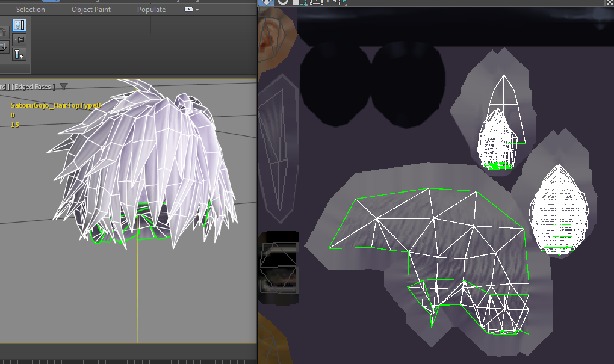
Task: Toggle Show End Result lightbulb icon
Action: click(19, 25)
